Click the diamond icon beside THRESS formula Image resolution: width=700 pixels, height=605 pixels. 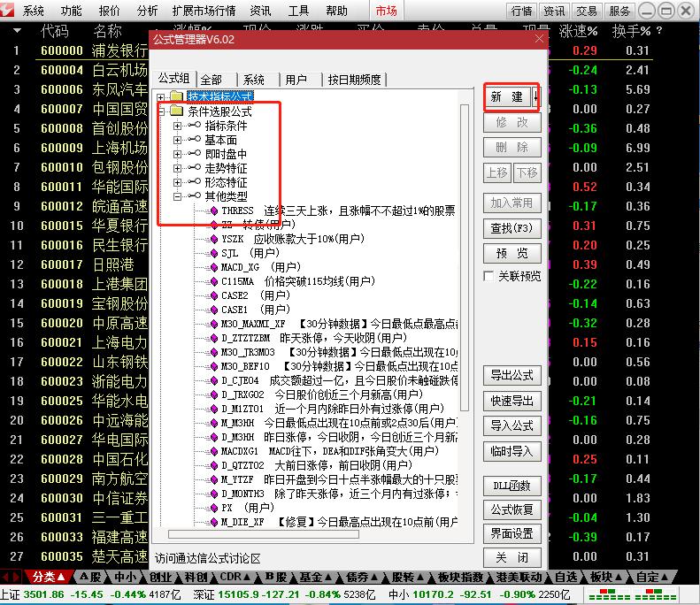click(x=214, y=211)
